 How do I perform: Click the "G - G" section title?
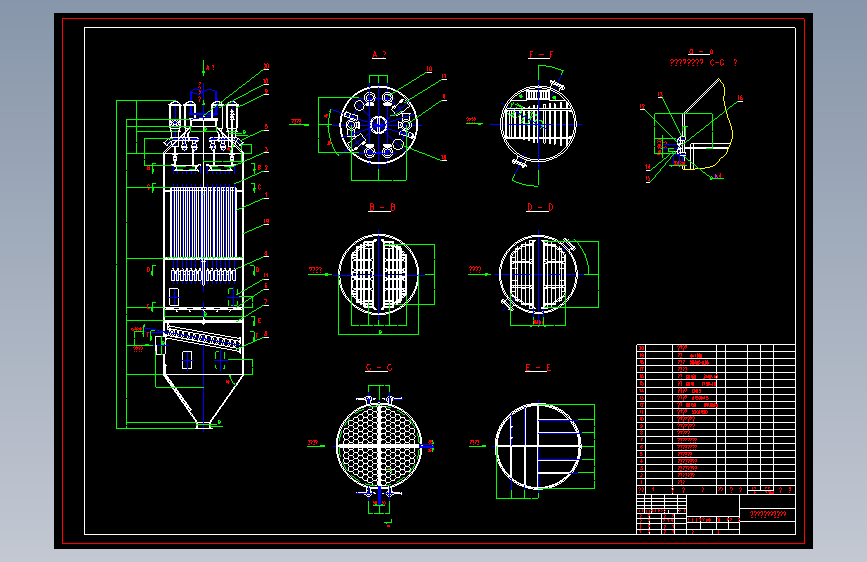[x=379, y=367]
